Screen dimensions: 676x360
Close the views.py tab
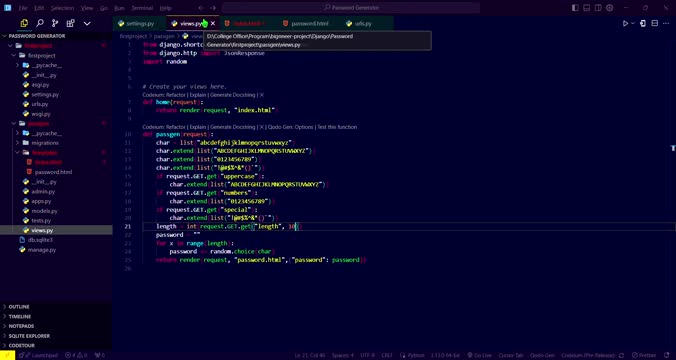click(x=213, y=24)
